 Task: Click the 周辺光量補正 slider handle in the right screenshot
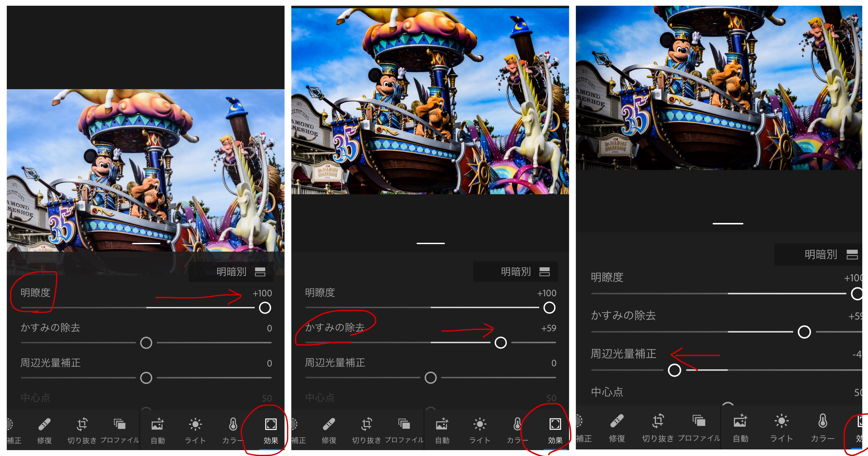(674, 370)
